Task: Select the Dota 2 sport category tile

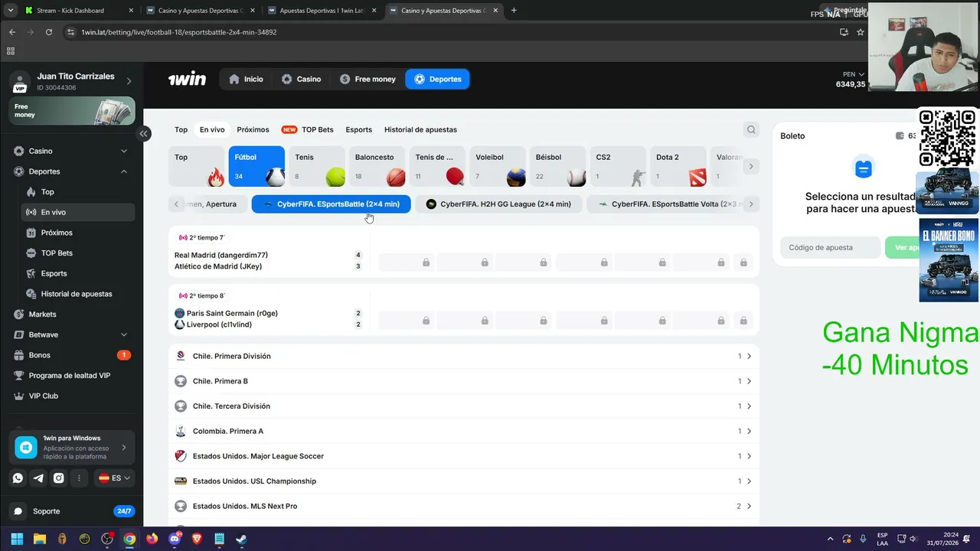Action: (678, 166)
